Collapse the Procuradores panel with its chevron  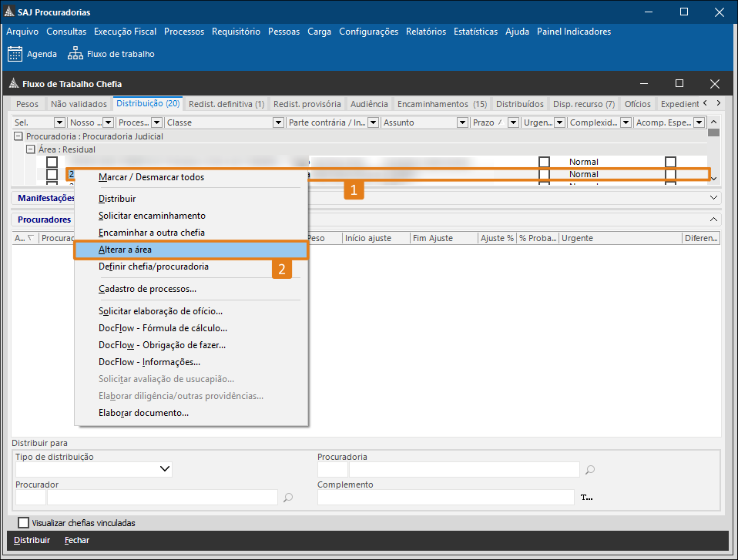pos(713,220)
